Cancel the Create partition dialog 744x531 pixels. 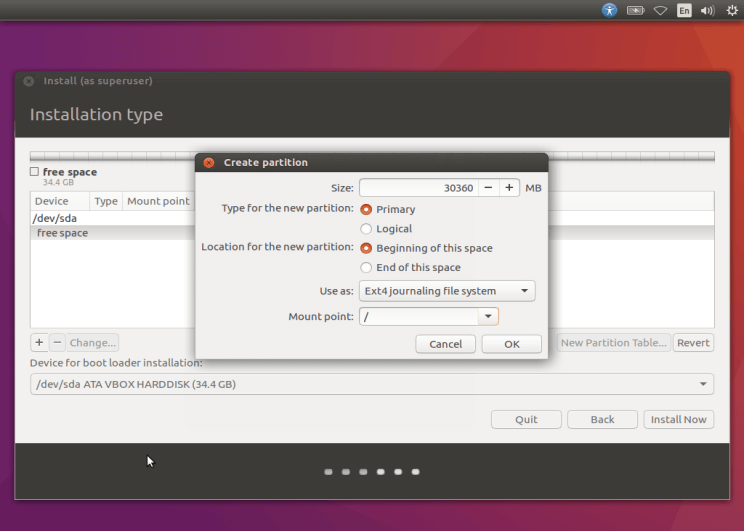445,344
